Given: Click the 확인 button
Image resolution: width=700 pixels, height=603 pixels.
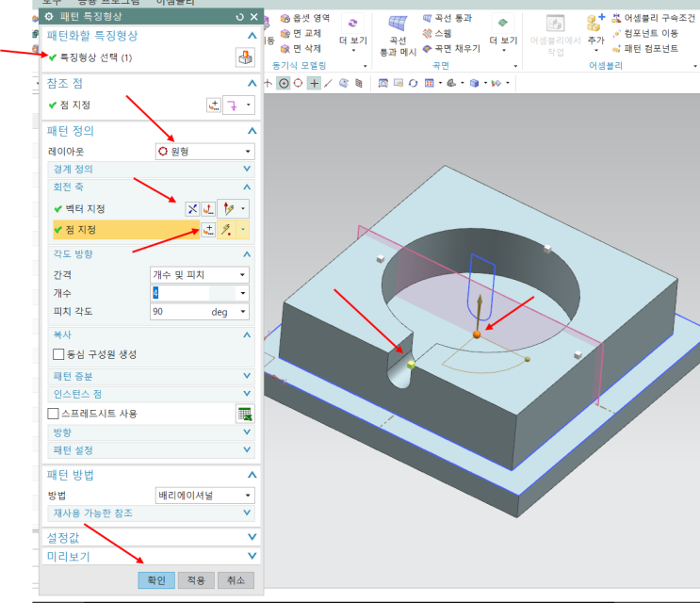Looking at the screenshot, I should 155,580.
